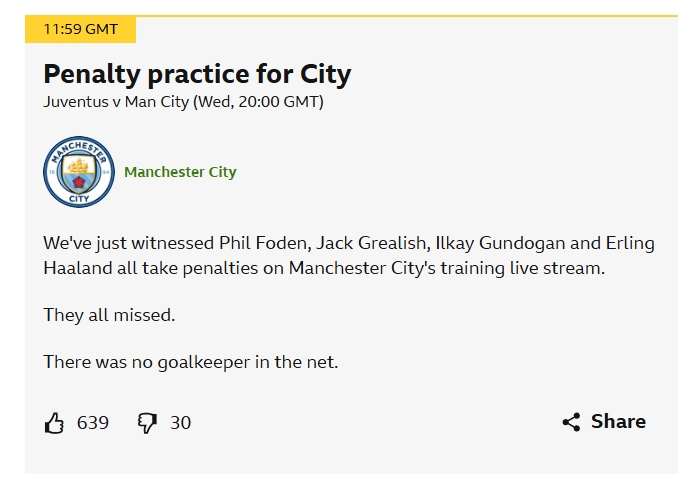698x483 pixels.
Task: Click the 639 likes count
Action: click(93, 423)
